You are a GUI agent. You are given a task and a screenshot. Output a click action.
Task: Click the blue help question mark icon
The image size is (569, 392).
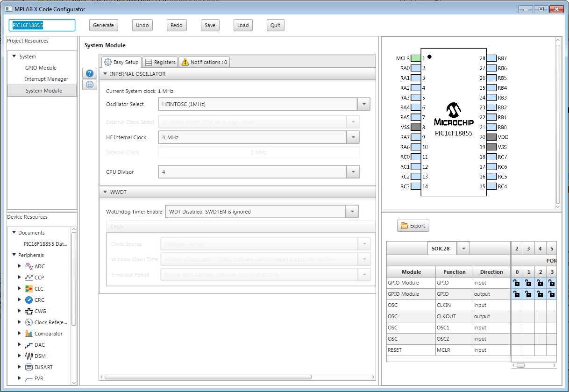point(90,73)
